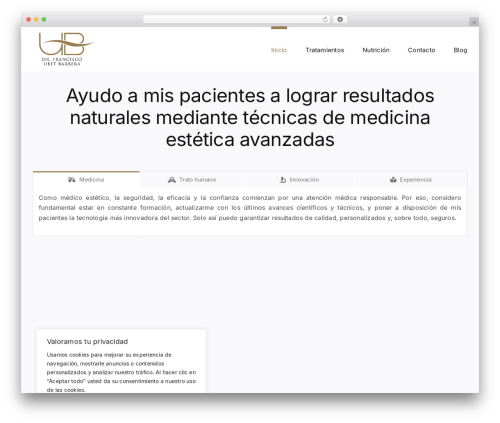Click the UB Dr. Francisco logo
This screenshot has height=423, width=500.
(65, 49)
